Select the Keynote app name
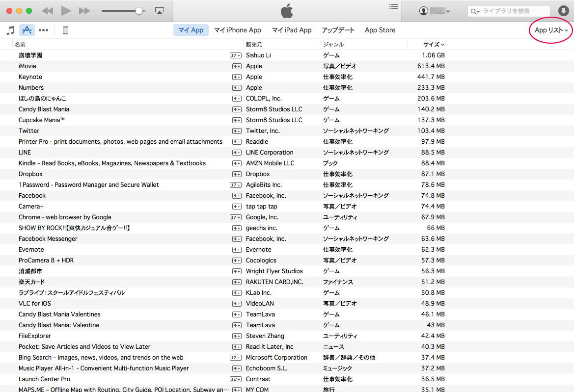This screenshot has height=392, width=574. click(30, 77)
